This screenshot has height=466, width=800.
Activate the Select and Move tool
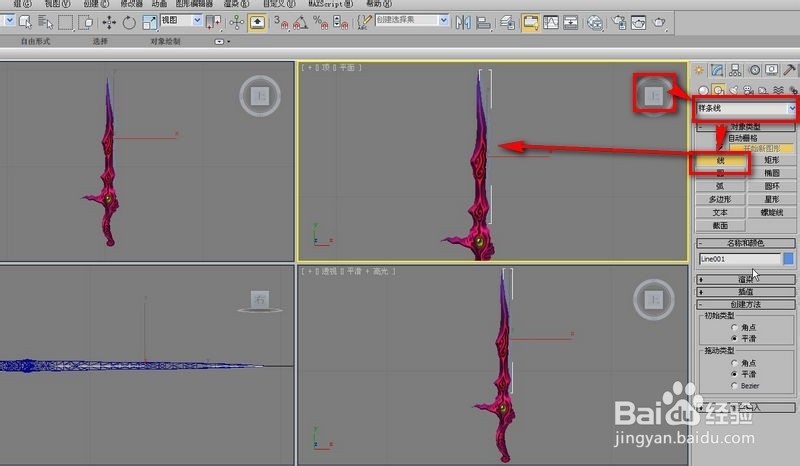[x=109, y=22]
